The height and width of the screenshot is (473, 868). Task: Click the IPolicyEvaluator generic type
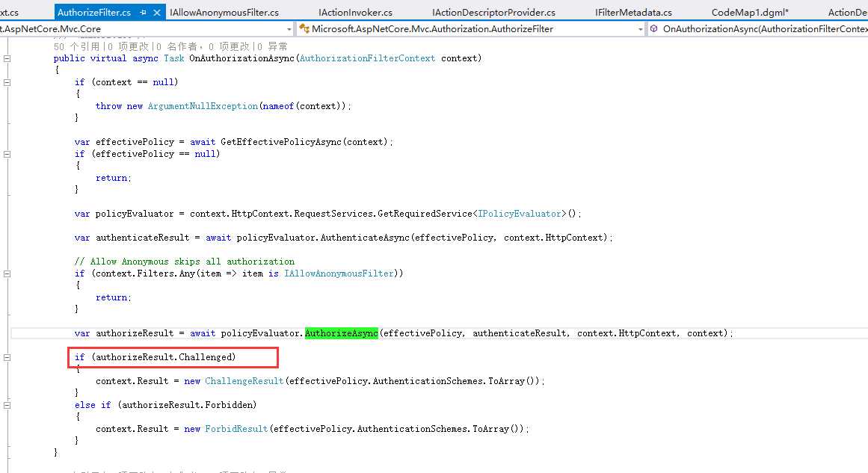tap(520, 214)
